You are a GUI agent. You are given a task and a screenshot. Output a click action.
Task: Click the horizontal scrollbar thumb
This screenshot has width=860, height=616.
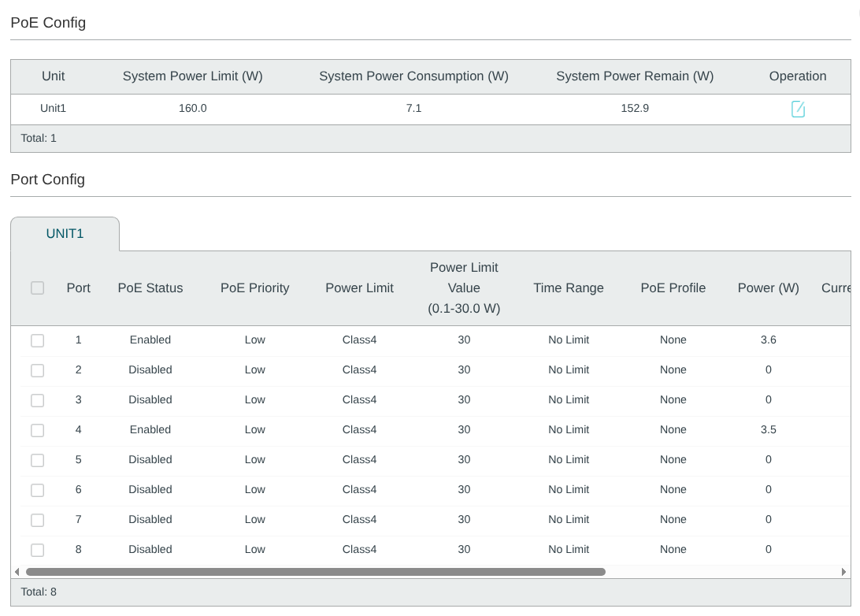coord(315,572)
